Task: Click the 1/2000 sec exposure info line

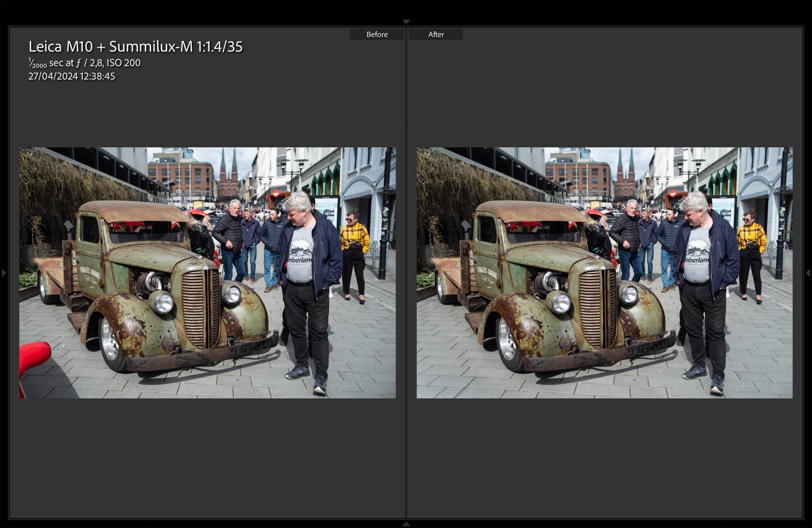Action: (84, 63)
